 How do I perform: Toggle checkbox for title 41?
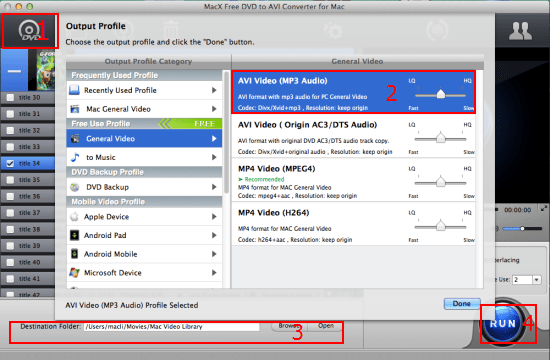coord(10,279)
